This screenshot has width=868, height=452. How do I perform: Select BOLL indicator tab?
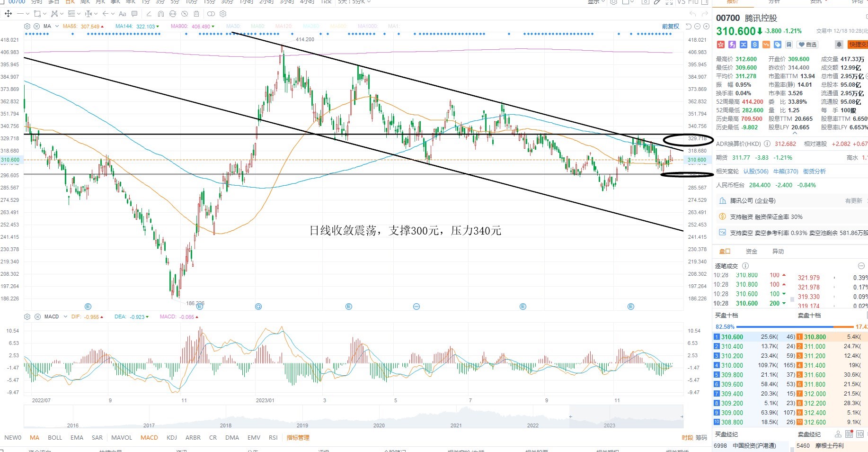coord(55,438)
